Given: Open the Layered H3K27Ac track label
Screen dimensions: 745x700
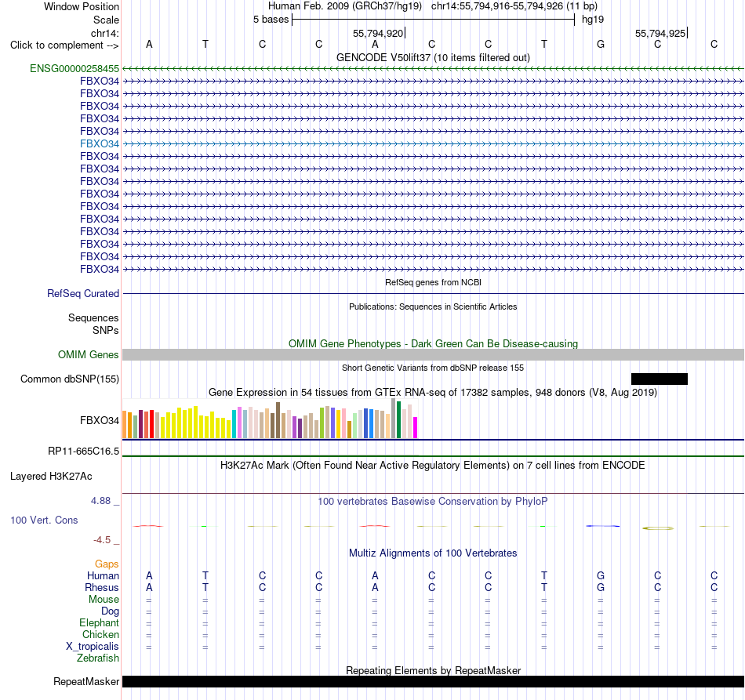Looking at the screenshot, I should click(x=51, y=477).
